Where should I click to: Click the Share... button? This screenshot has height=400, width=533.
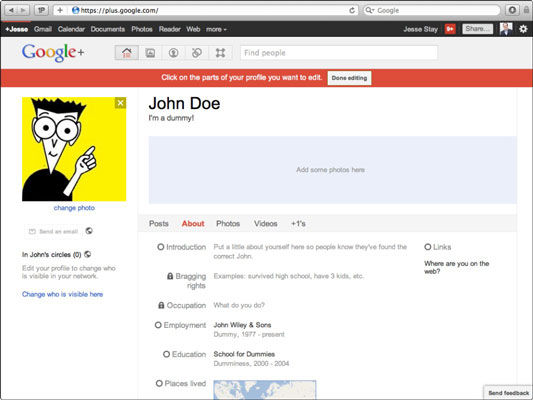point(477,29)
